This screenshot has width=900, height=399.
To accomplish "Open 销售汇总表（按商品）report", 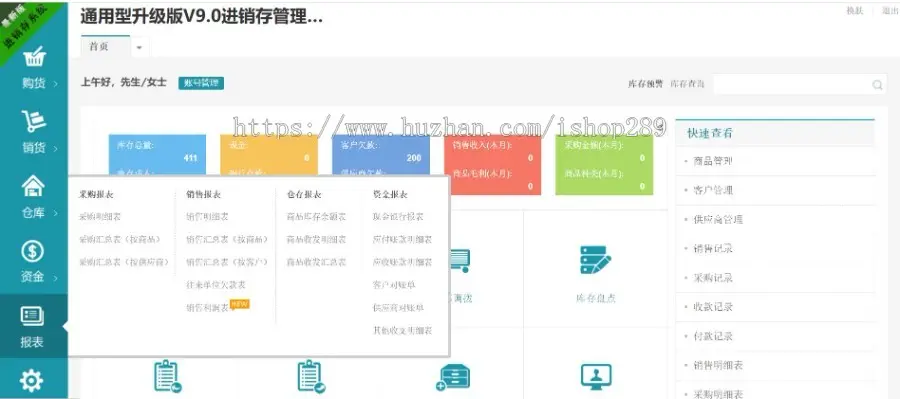I will pos(227,239).
